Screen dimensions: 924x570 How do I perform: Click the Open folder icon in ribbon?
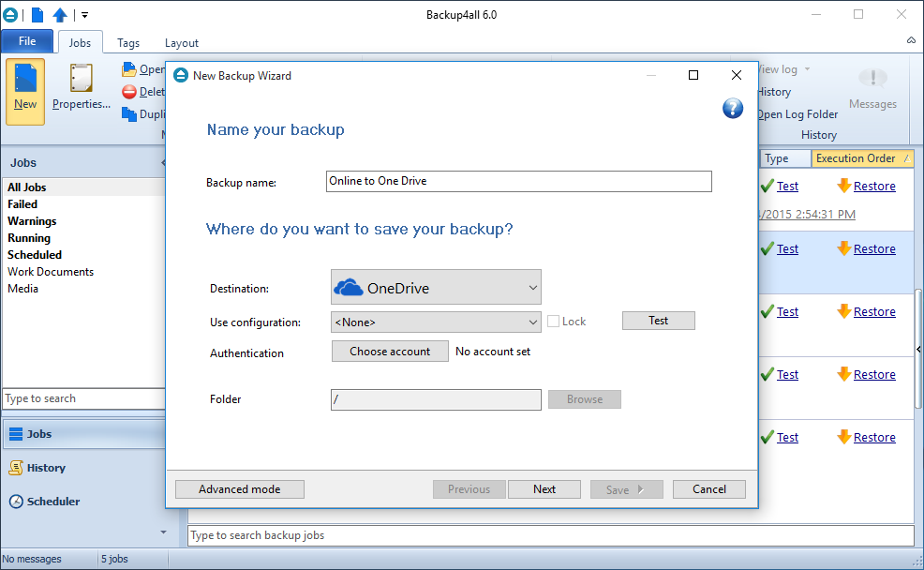129,69
